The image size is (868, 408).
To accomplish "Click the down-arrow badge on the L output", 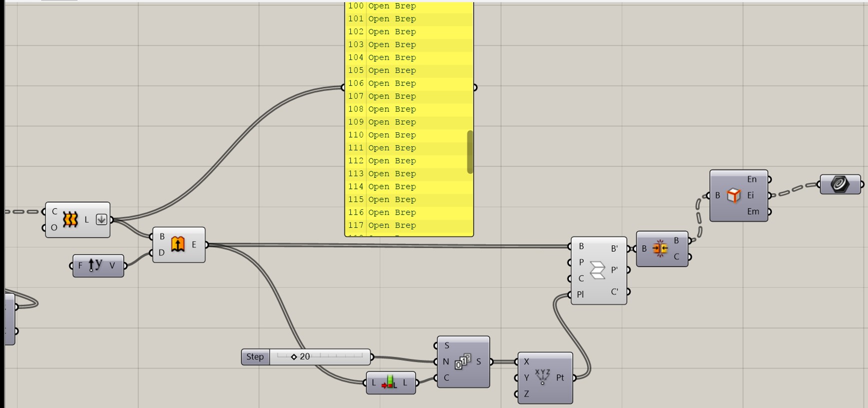I will [101, 219].
